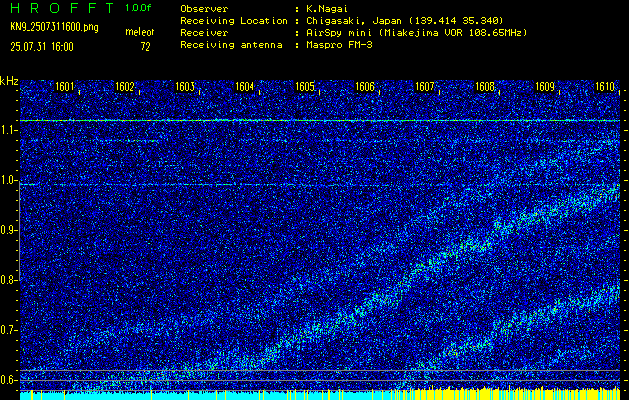Click the Receiver field label

coord(204,33)
